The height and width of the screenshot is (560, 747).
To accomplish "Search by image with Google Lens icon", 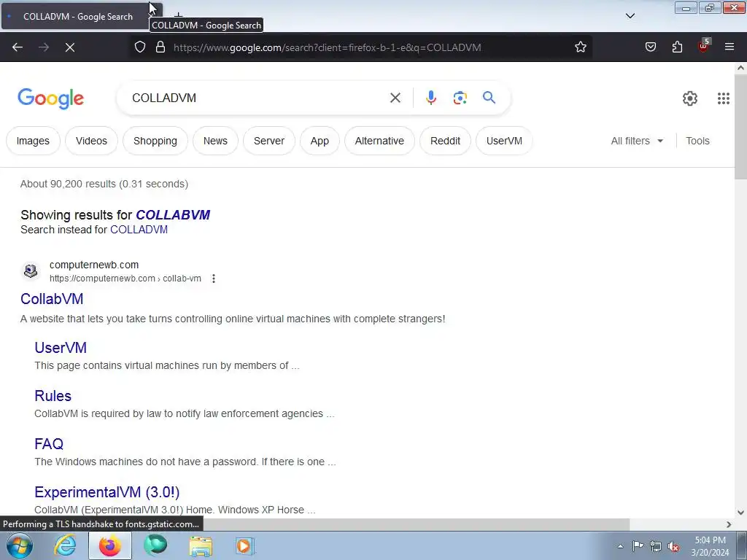I will click(x=460, y=98).
